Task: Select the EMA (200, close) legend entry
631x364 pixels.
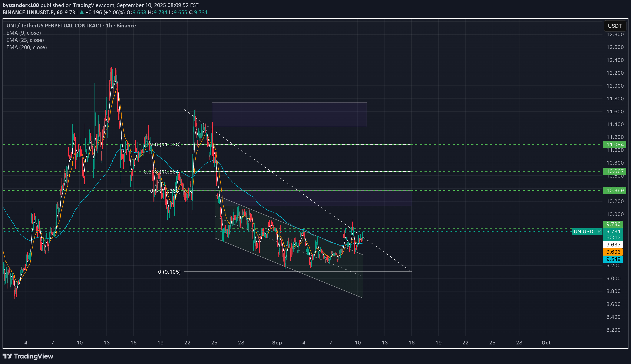Action: point(27,47)
